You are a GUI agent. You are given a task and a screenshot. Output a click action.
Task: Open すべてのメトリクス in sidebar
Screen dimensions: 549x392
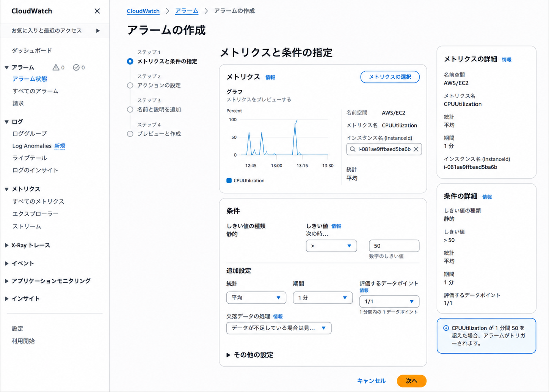[38, 201]
